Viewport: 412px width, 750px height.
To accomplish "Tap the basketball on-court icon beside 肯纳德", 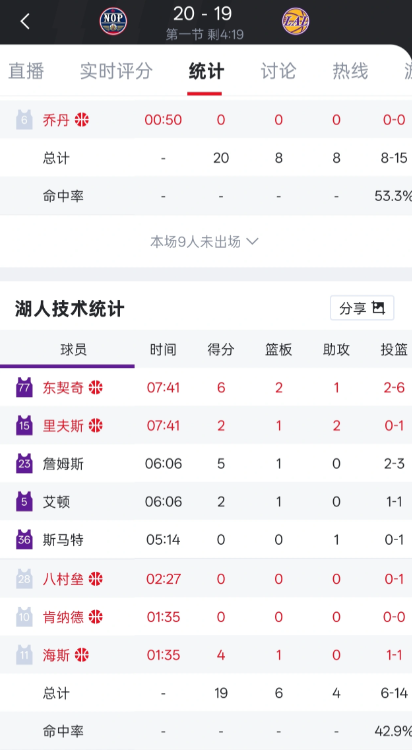I will 96,617.
